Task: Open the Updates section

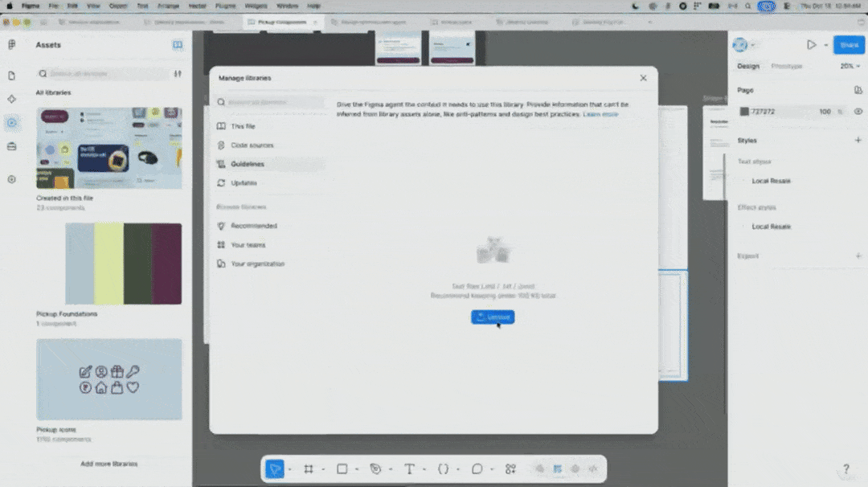Action: [x=270, y=182]
